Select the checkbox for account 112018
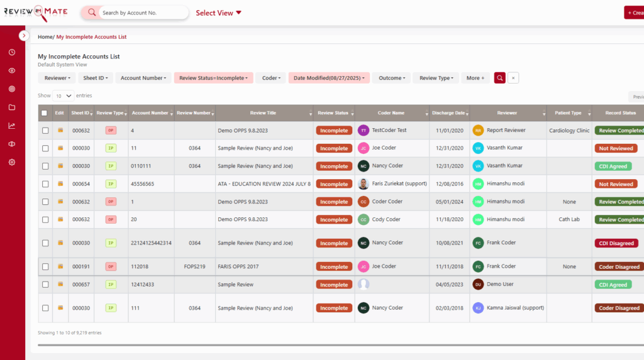This screenshot has height=360, width=644. coord(45,266)
